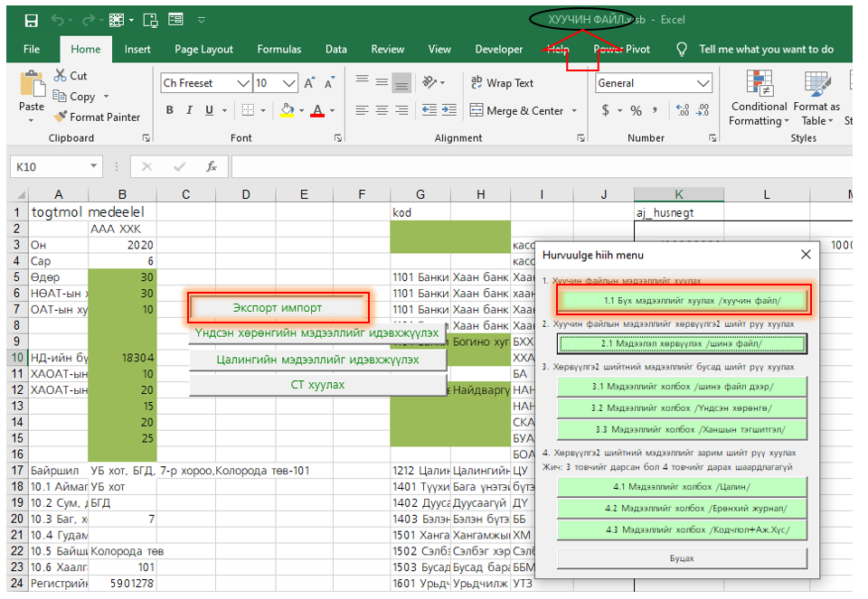The image size is (868, 599).
Task: Apply bold formatting to the cell
Action: click(169, 111)
